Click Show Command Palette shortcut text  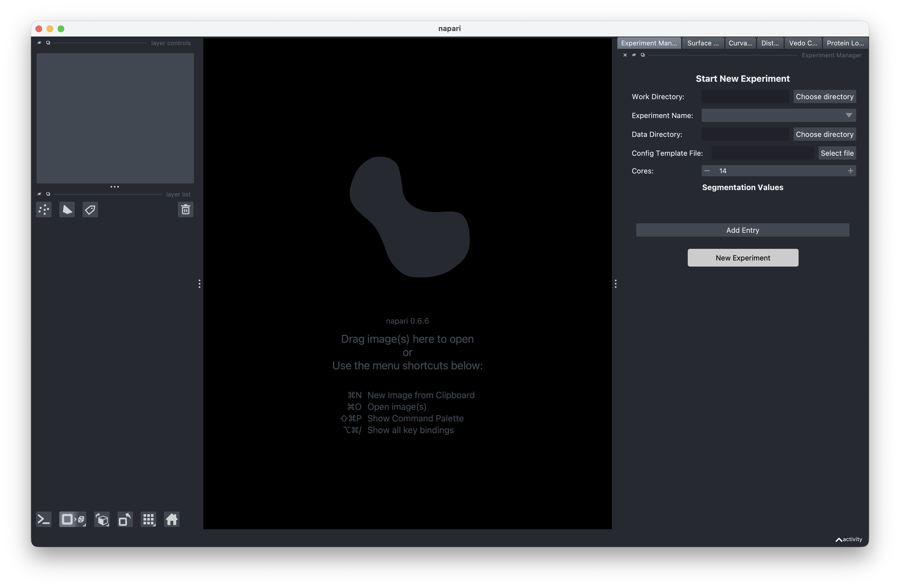coord(415,419)
